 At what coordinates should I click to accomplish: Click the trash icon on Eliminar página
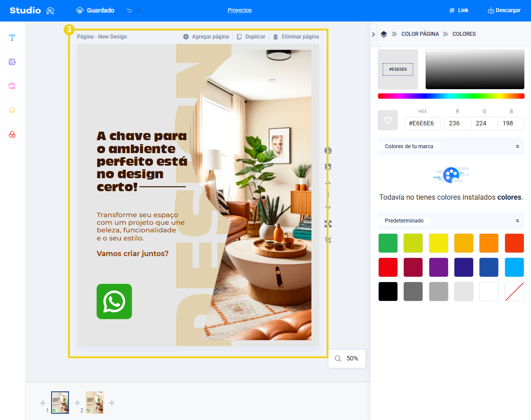(276, 37)
